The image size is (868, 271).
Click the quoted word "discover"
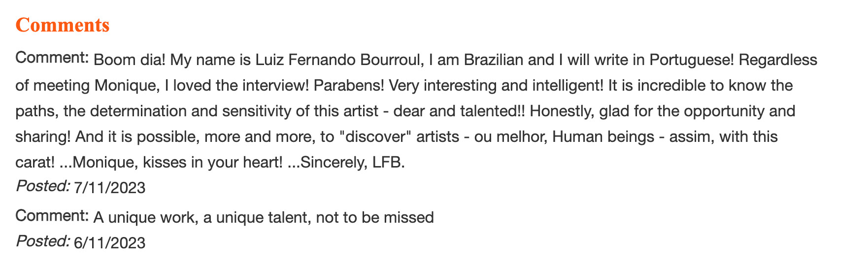tap(375, 136)
